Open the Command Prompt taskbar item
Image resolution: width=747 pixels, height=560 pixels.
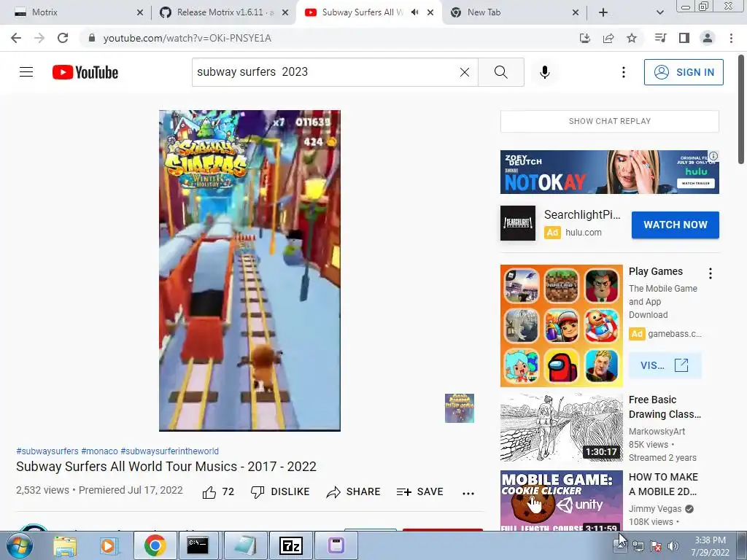pyautogui.click(x=197, y=545)
